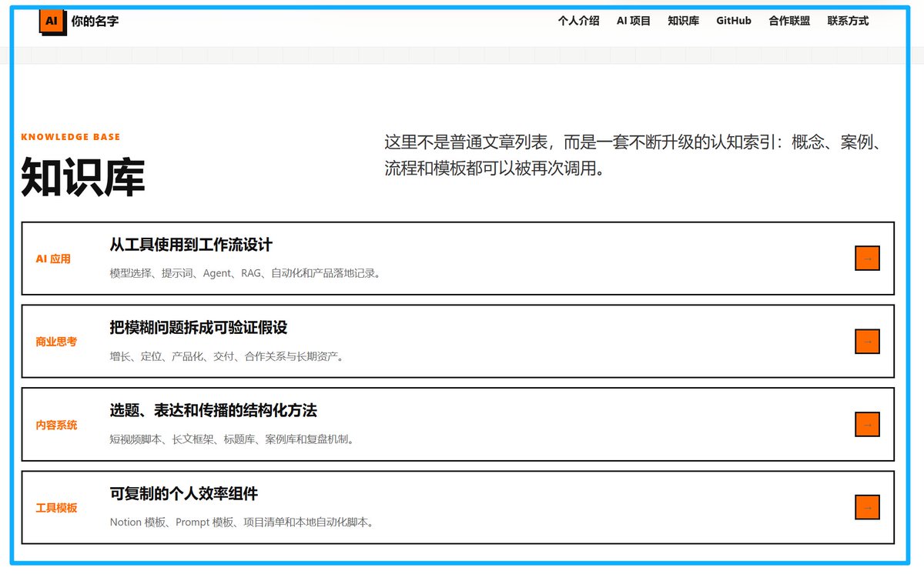Viewport: 924px width, 574px height.
Task: Open the arrow icon for 内容系统 row
Action: tap(867, 425)
